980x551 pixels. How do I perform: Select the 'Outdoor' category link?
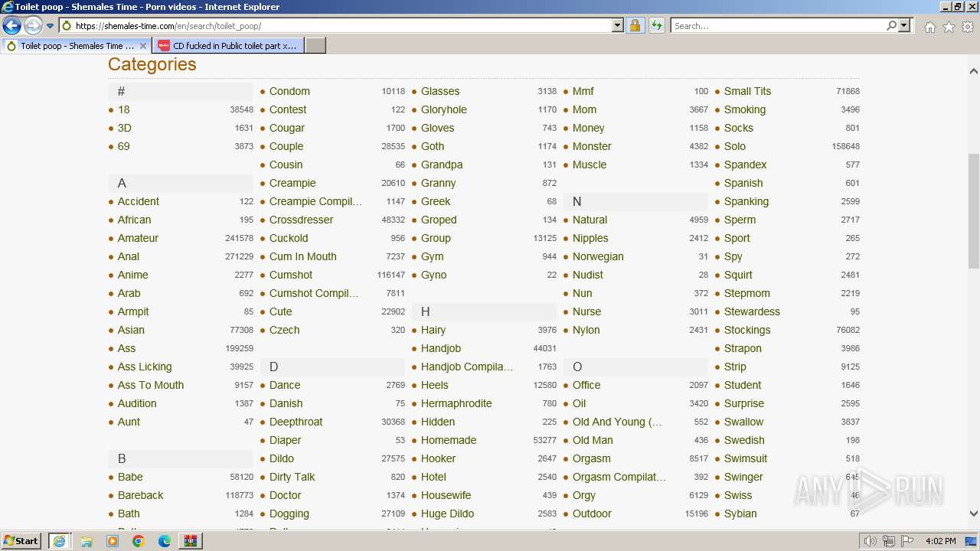[x=592, y=514]
